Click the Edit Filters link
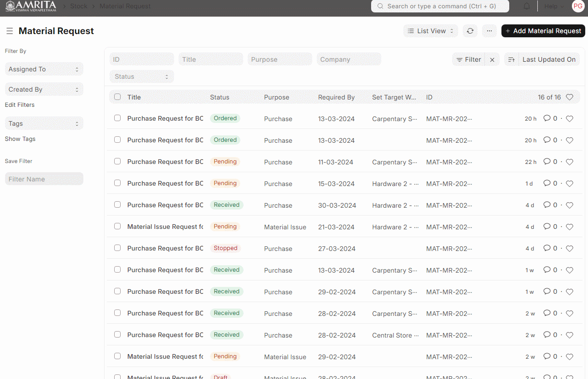Viewport: 588px width, 379px height. click(20, 105)
